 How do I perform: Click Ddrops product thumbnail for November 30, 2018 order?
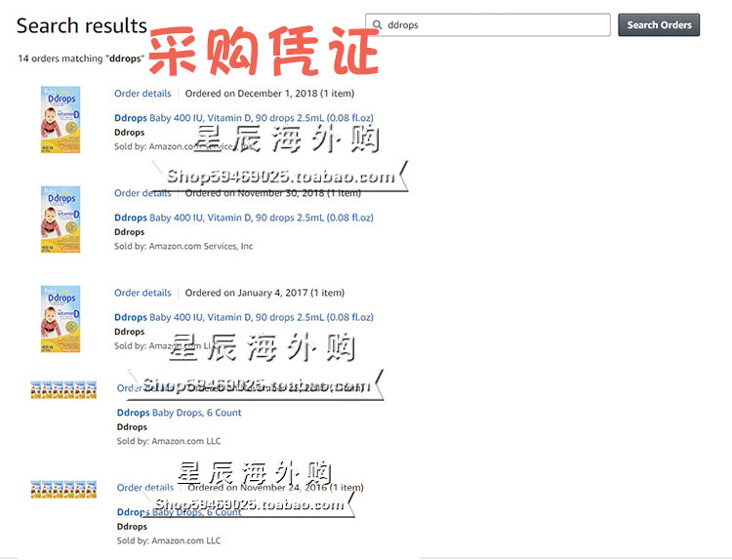[61, 220]
